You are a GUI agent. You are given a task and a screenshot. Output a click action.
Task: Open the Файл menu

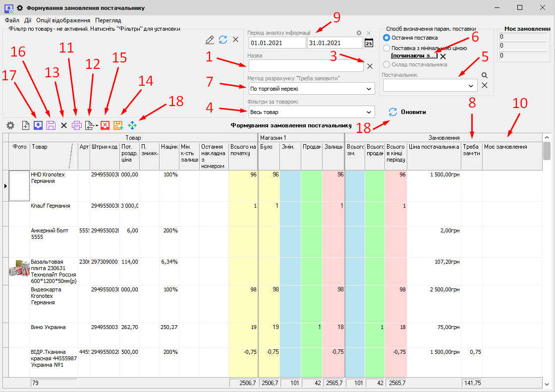tap(12, 20)
